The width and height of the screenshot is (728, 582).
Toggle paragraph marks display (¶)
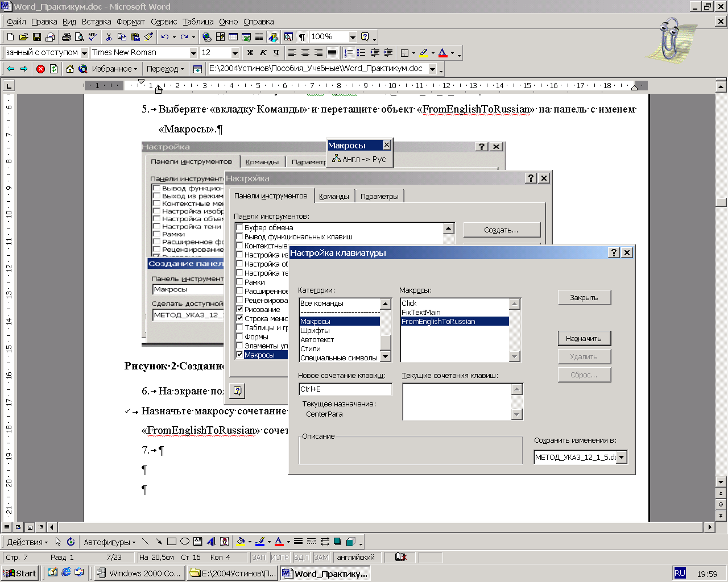pyautogui.click(x=302, y=37)
